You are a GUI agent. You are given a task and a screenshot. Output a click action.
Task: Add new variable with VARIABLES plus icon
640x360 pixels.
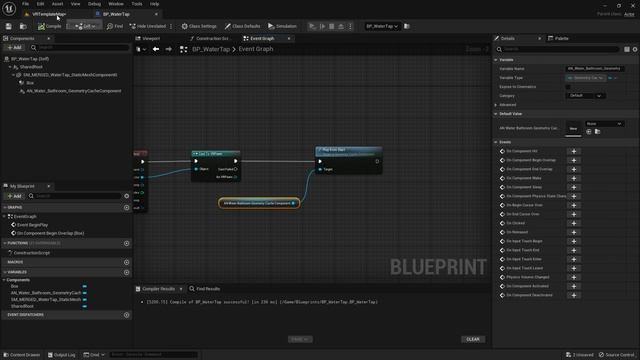[x=127, y=273]
